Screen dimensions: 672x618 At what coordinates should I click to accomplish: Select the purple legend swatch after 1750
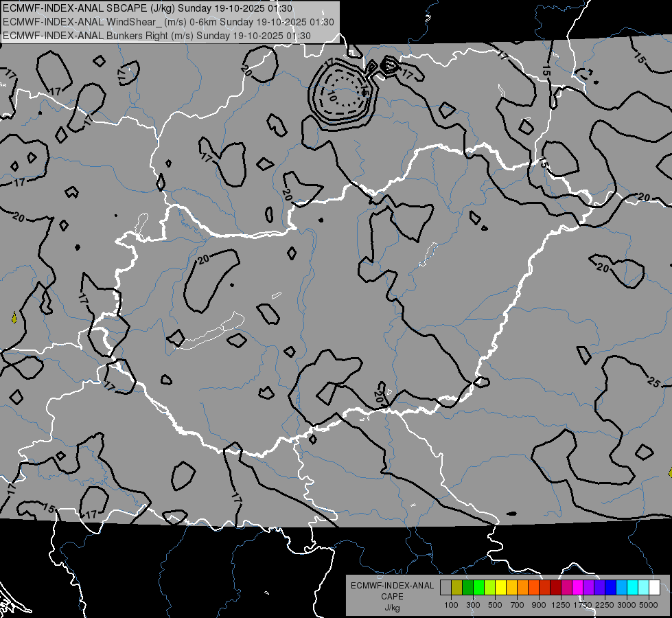[x=589, y=588]
